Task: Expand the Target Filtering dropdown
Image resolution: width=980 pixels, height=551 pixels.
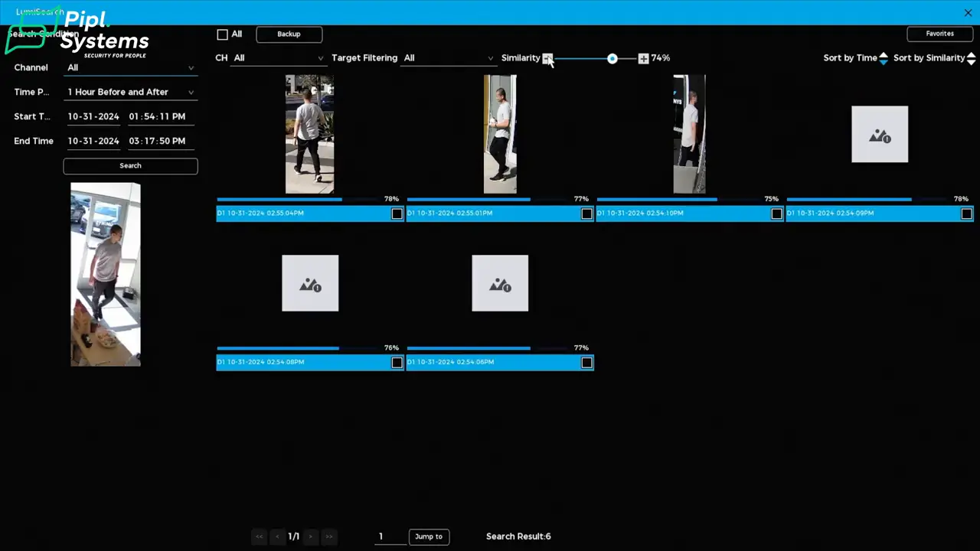Action: (449, 58)
